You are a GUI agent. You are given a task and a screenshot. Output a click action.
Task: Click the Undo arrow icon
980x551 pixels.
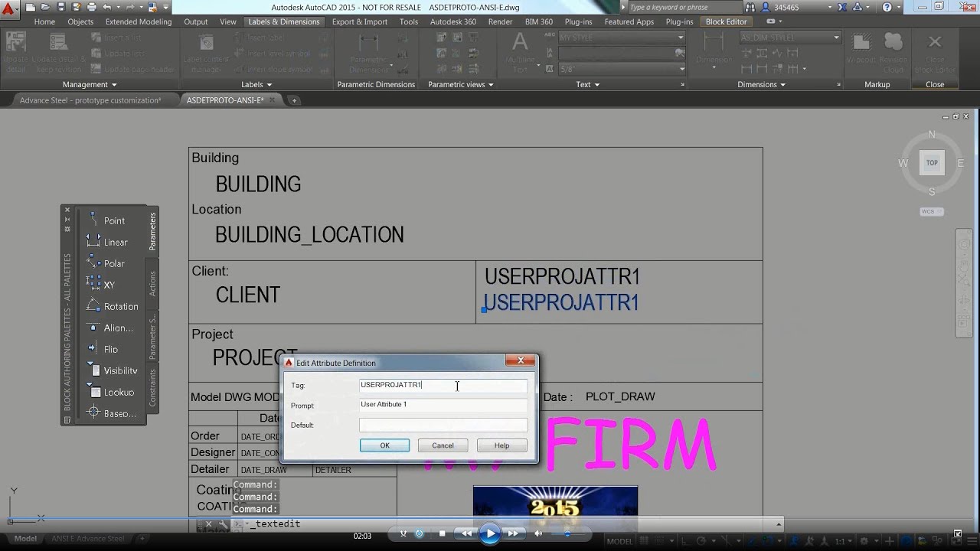click(x=107, y=7)
